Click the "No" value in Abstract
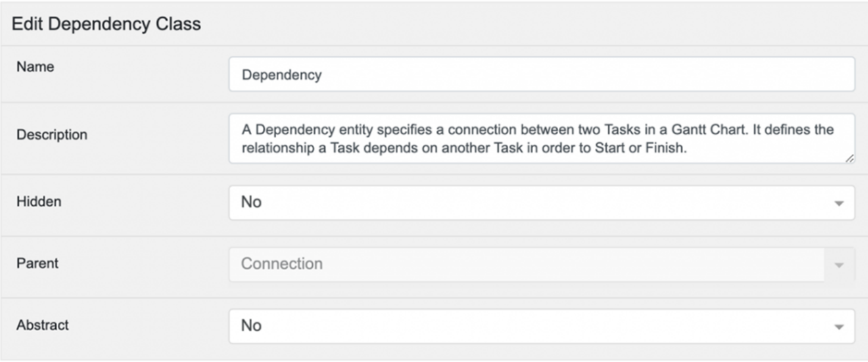 tap(251, 326)
